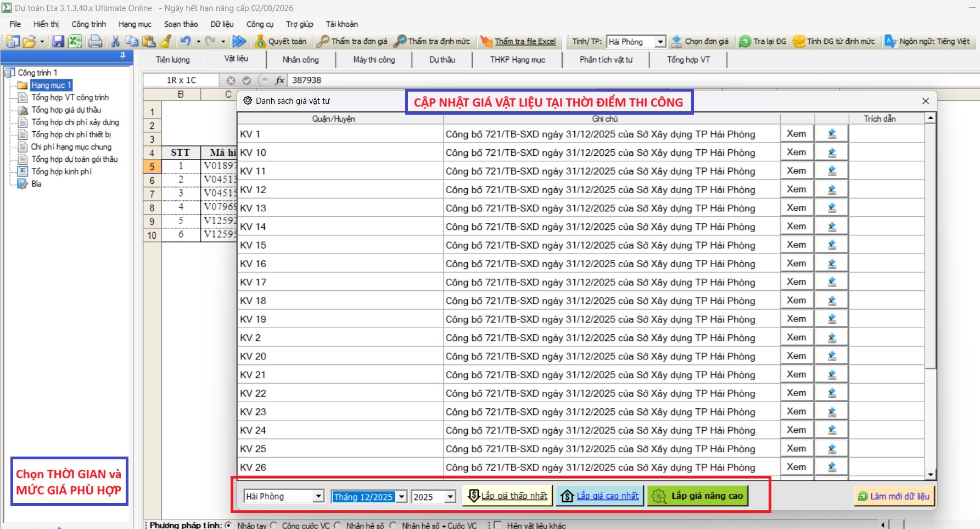Pin the left project tree panel
This screenshot has height=529, width=980.
pyautogui.click(x=122, y=55)
